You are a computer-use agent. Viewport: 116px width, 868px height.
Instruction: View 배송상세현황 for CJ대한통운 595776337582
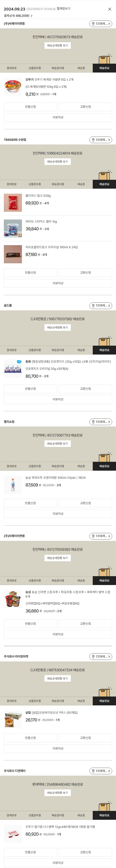pos(58,328)
